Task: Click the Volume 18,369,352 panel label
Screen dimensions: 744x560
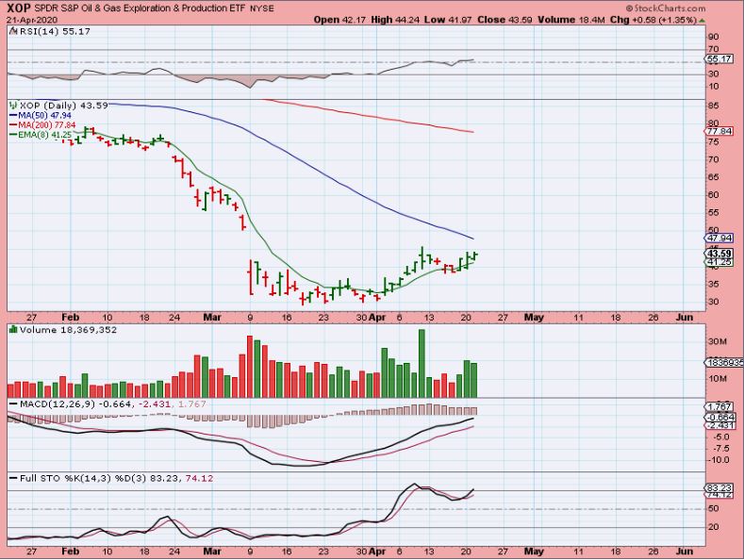Action: 68,330
